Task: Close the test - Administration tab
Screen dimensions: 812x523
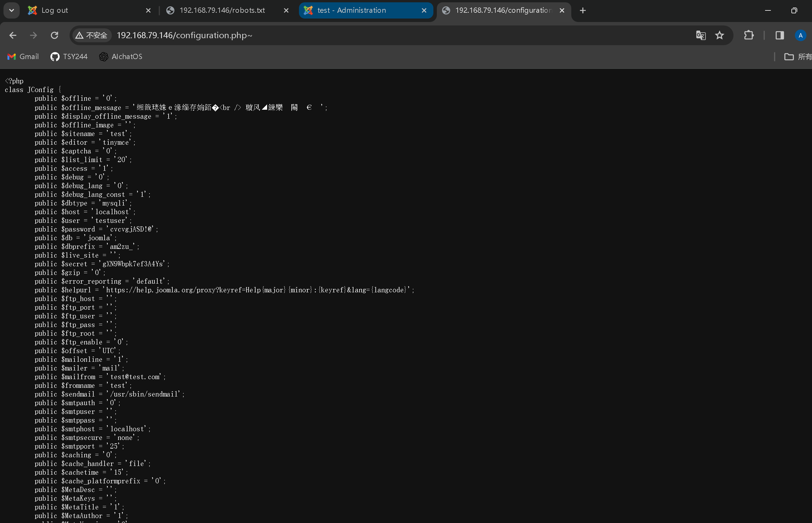Action: [424, 10]
